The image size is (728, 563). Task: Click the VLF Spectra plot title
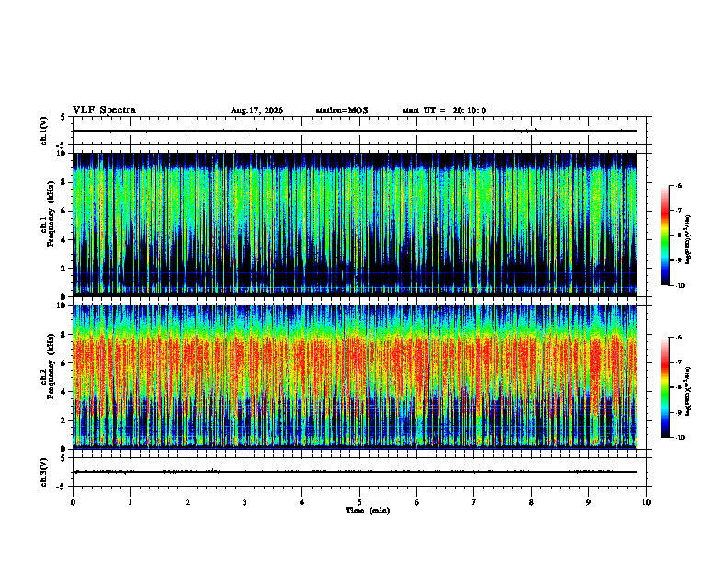[104, 110]
